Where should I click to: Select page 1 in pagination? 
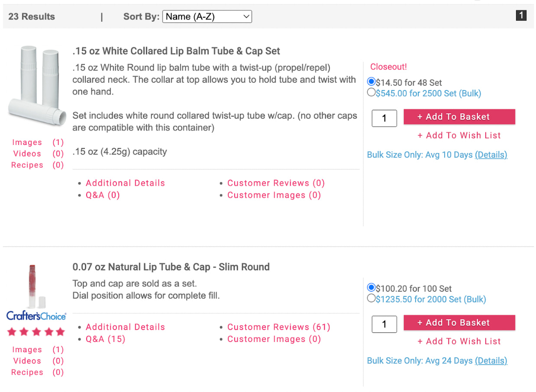521,15
